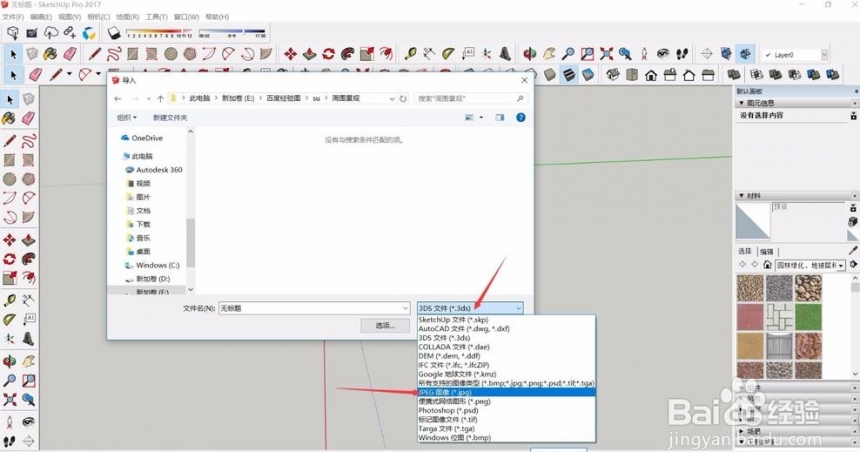Image resolution: width=860 pixels, height=452 pixels.
Task: Enable Shaded With Textures face style
Action: pos(569,74)
